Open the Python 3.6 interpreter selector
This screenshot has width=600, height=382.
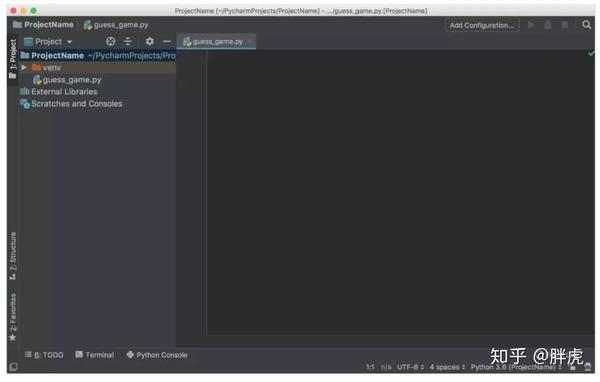click(x=516, y=367)
